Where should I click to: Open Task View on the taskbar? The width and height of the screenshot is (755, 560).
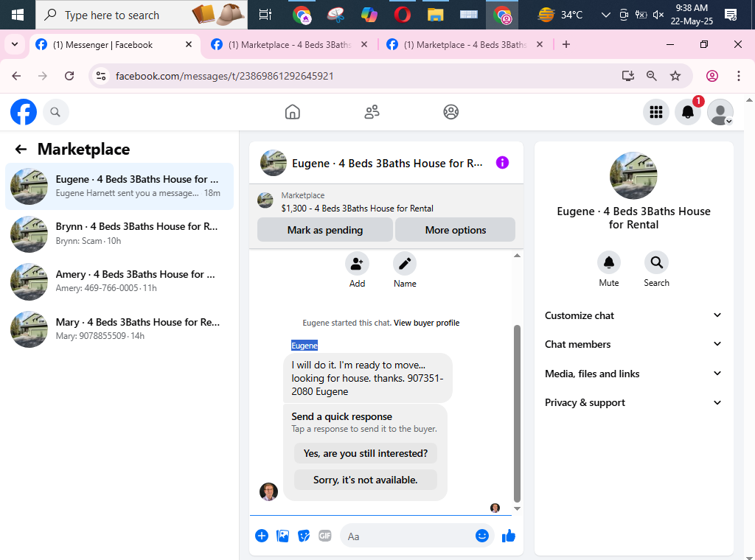point(265,15)
